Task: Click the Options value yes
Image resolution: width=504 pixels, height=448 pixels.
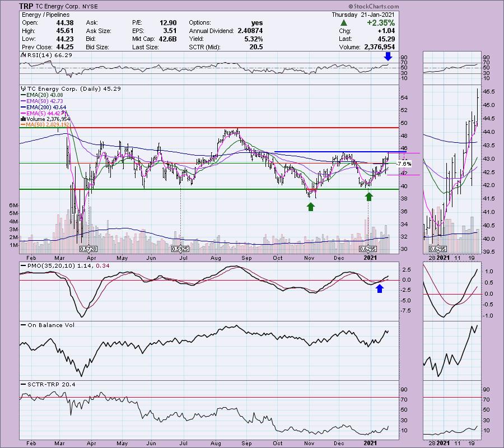Action: coord(257,23)
